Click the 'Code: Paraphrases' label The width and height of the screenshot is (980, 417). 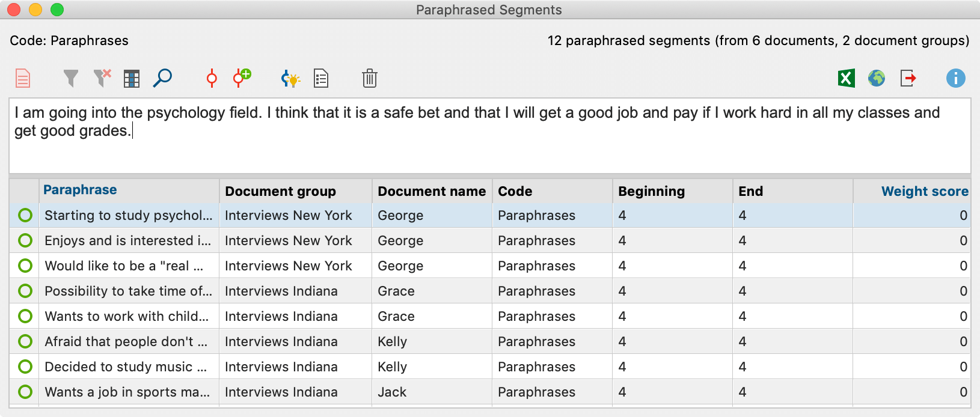tap(69, 40)
